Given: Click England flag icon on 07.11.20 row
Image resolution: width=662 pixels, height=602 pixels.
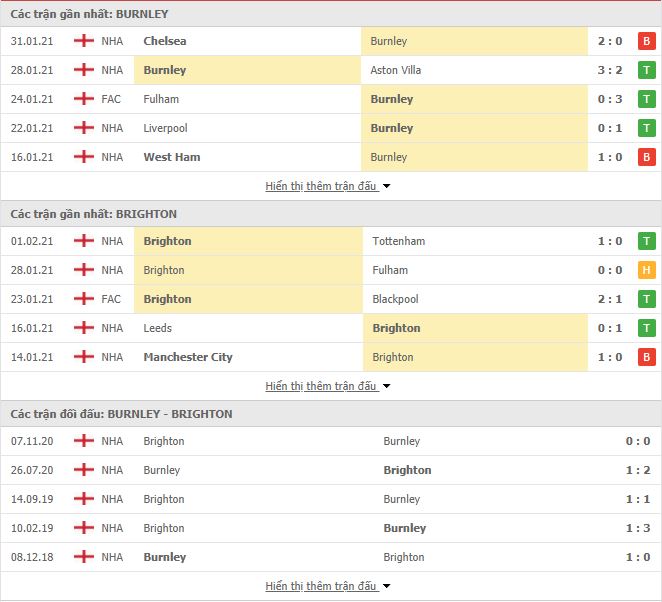Looking at the screenshot, I should coord(84,441).
